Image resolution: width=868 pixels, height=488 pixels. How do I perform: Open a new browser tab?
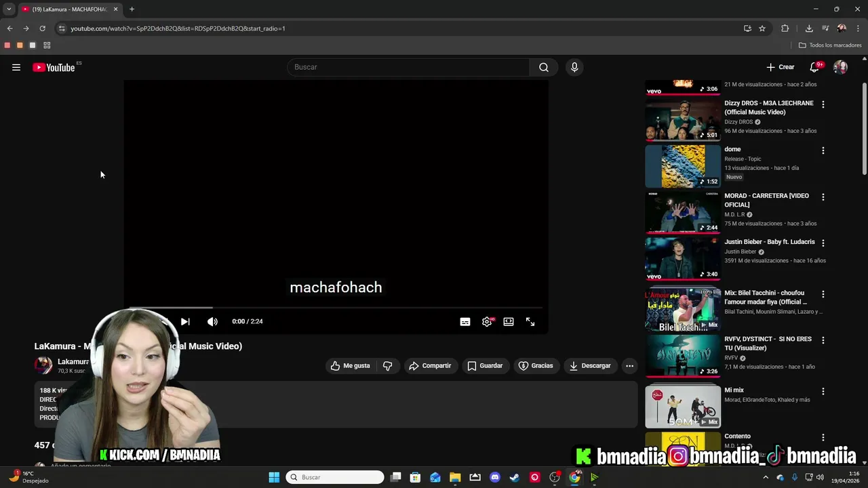click(132, 9)
